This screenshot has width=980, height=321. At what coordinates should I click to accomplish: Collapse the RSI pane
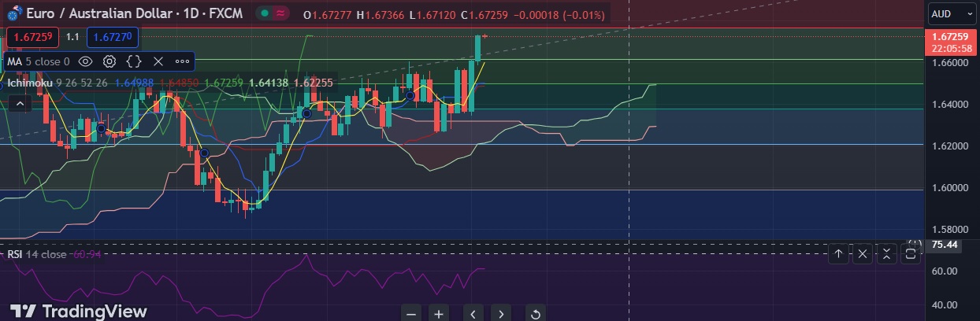coord(887,253)
